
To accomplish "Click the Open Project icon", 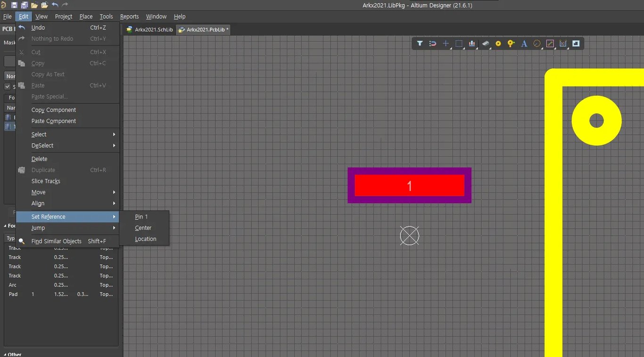I will 44,5.
